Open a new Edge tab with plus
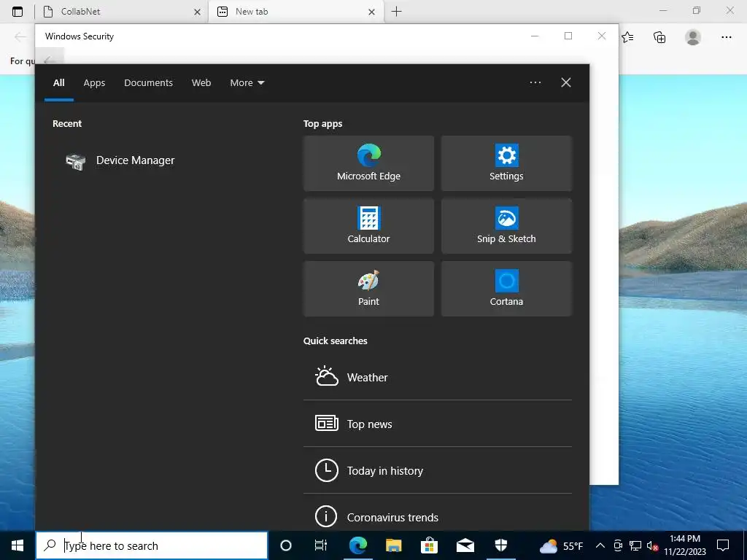This screenshot has height=560, width=747. click(x=396, y=12)
